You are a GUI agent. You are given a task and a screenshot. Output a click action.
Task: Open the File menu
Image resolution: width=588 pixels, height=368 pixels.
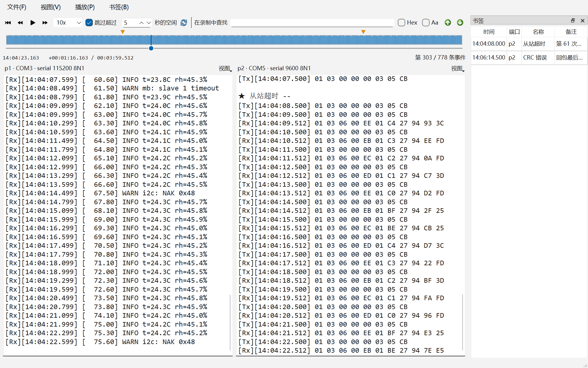point(17,7)
